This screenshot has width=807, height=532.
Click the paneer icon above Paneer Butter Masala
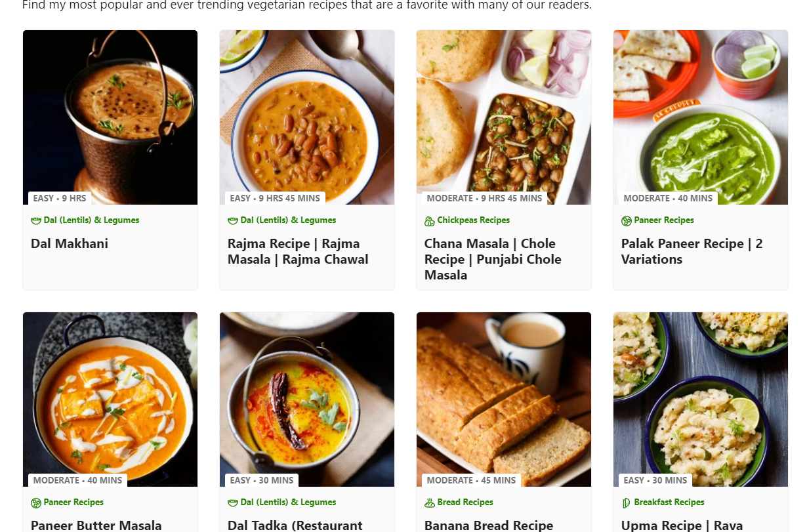(x=36, y=503)
